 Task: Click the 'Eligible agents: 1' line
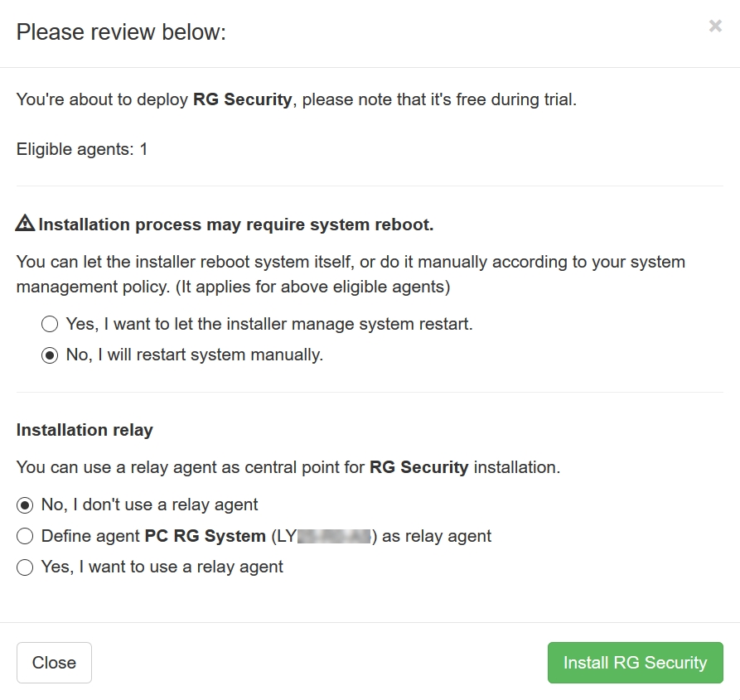[x=82, y=150]
